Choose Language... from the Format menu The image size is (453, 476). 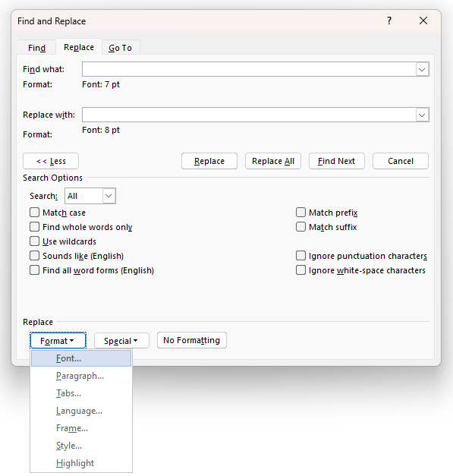tap(81, 411)
